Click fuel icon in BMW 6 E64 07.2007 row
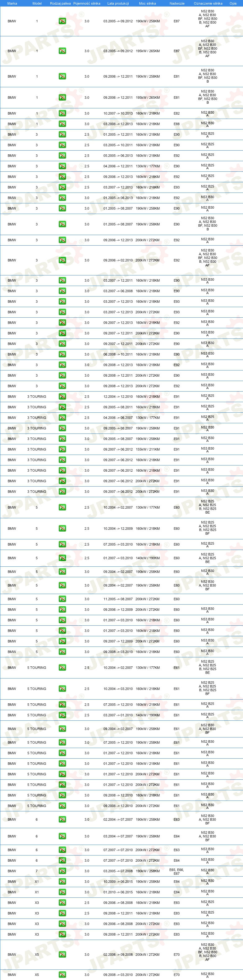The width and height of the screenshot is (243, 980). (62, 860)
